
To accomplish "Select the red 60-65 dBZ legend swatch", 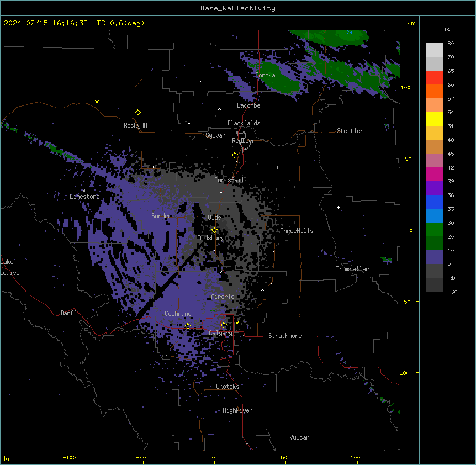I will [x=434, y=78].
